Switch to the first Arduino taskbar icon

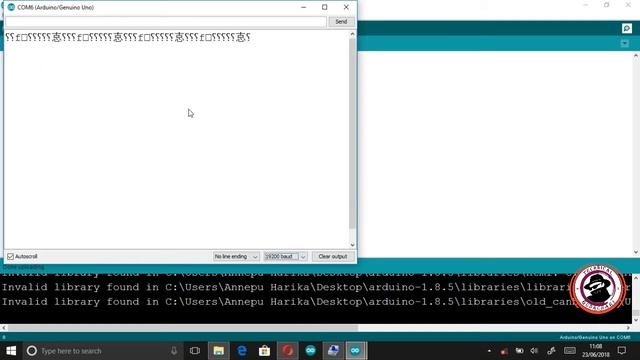coord(311,351)
